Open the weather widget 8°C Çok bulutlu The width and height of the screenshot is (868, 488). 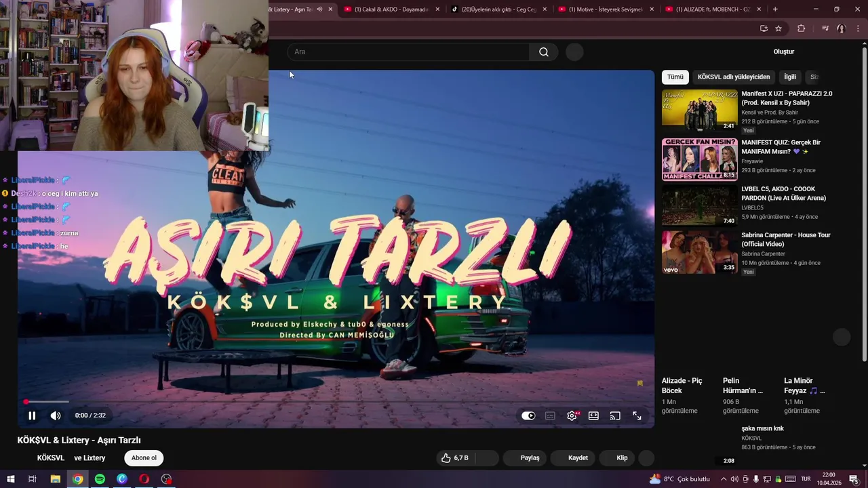point(679,479)
